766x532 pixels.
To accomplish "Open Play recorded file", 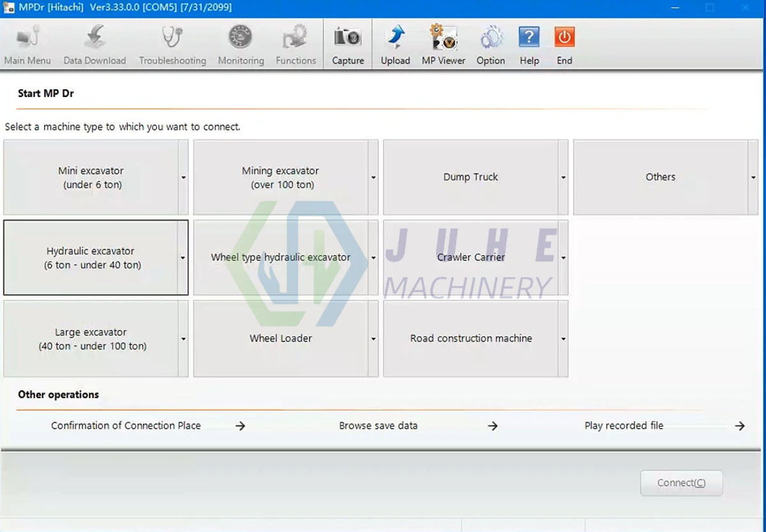I will 624,425.
